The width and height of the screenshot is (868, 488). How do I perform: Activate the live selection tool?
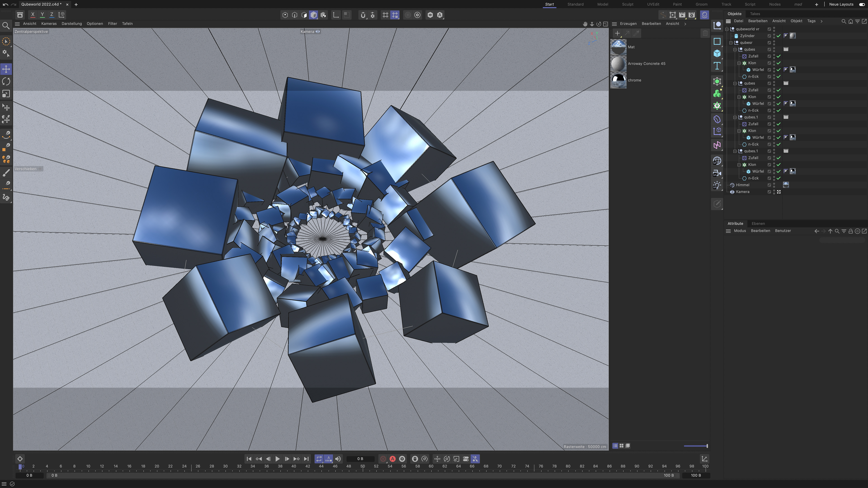6,41
